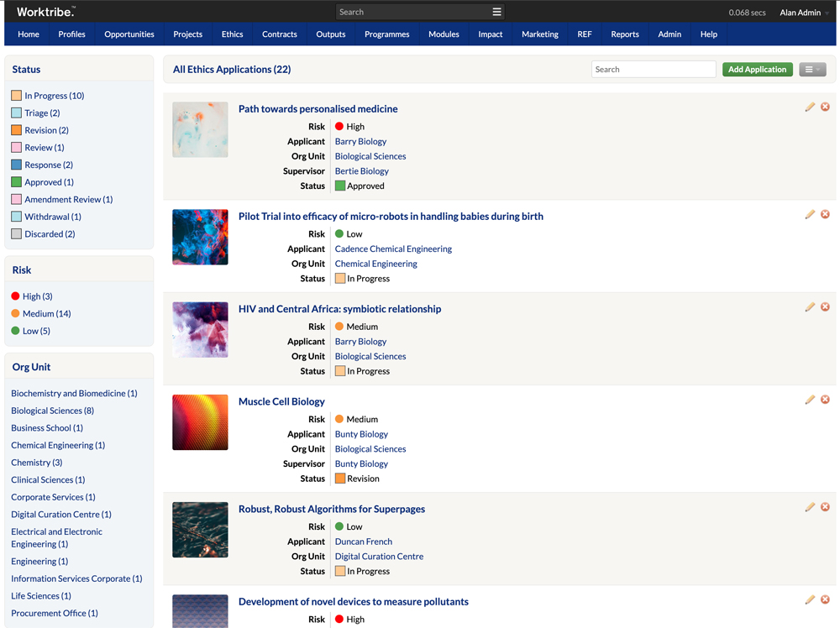The height and width of the screenshot is (628, 840).
Task: Open the Marketing menu
Action: point(540,34)
